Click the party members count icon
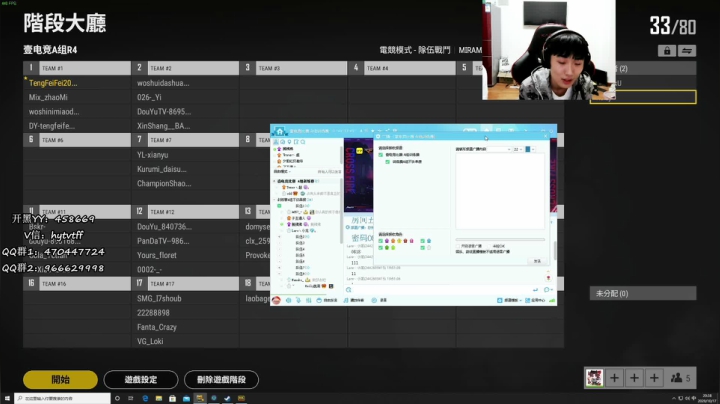 click(x=676, y=378)
